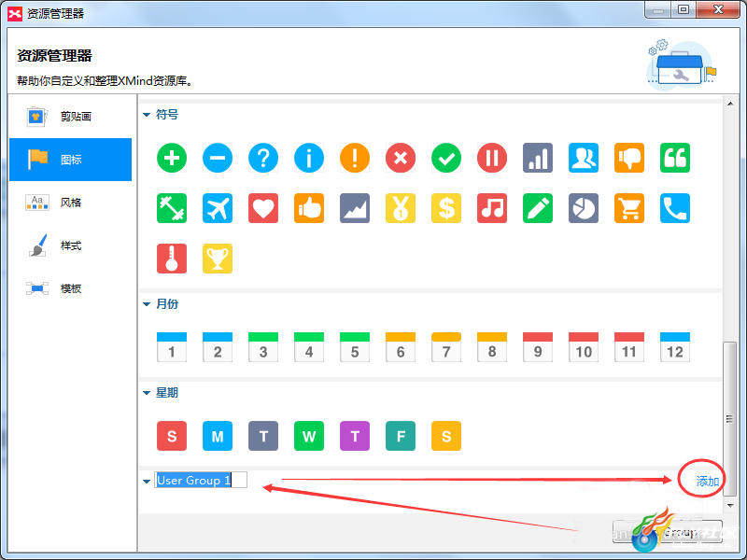This screenshot has height=560, width=747.
Task: Choose the red music note icon
Action: [492, 208]
